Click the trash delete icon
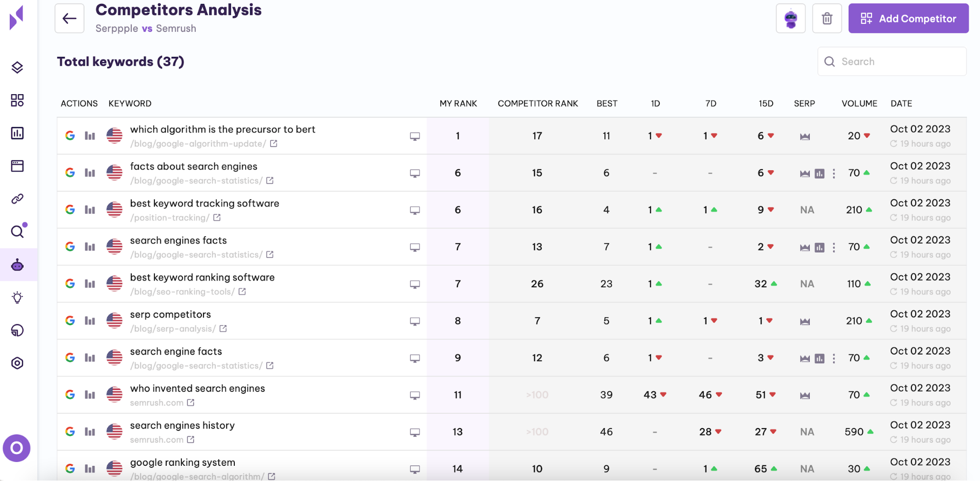 [x=827, y=19]
